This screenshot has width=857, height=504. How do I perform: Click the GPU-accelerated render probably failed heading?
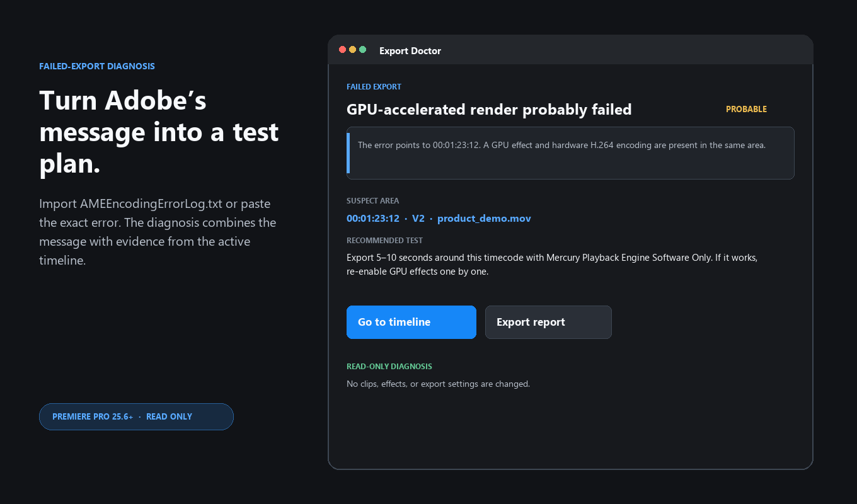[489, 110]
